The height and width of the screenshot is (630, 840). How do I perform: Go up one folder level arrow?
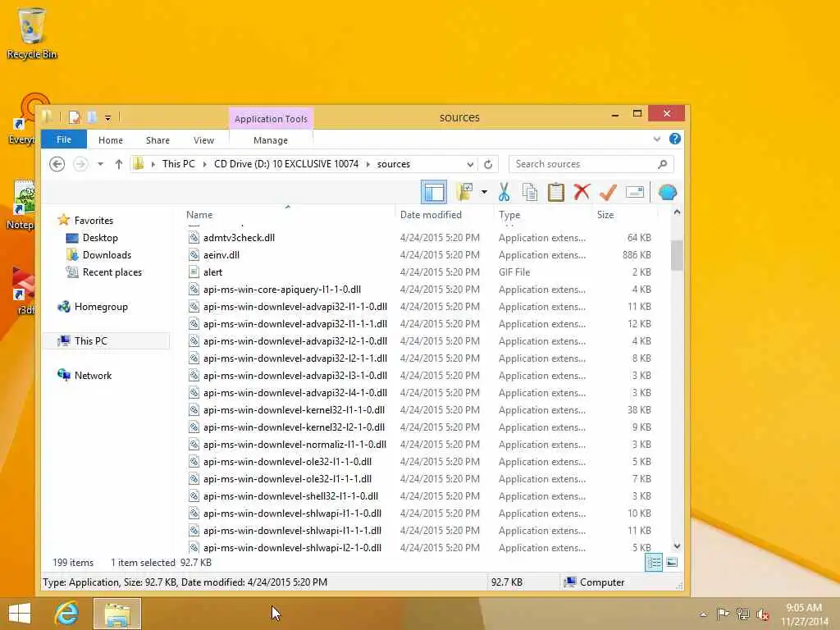(x=118, y=164)
